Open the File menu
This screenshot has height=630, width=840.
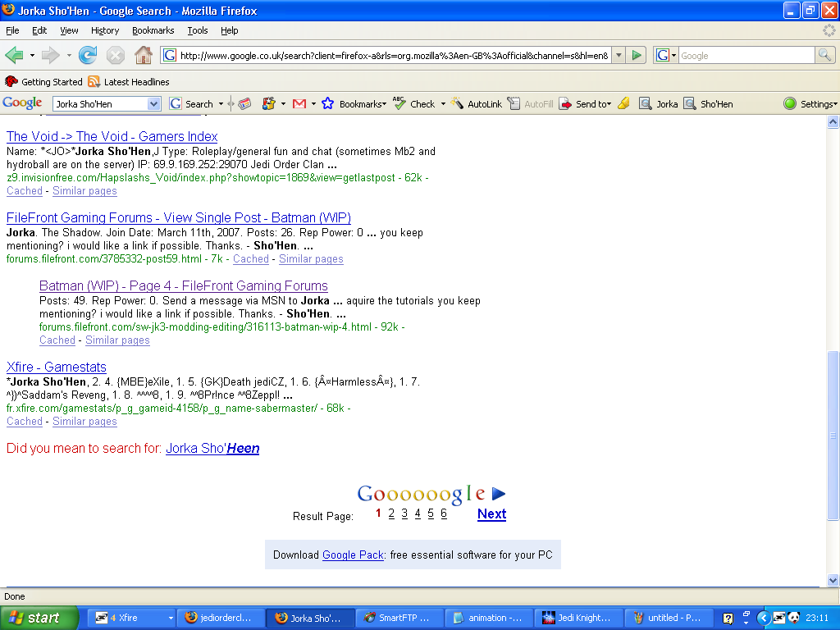pos(12,30)
